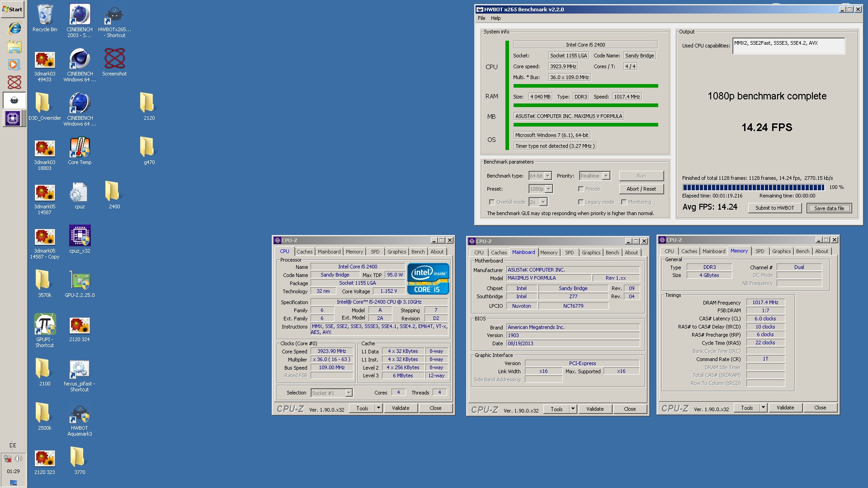Switch to CPU-Z taskbar icon
This screenshot has height=488, width=868.
click(x=14, y=118)
